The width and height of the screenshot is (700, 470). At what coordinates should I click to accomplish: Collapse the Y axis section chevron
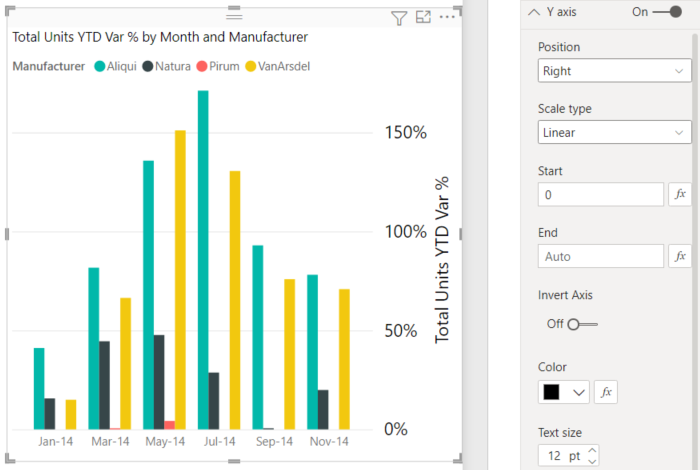click(533, 12)
